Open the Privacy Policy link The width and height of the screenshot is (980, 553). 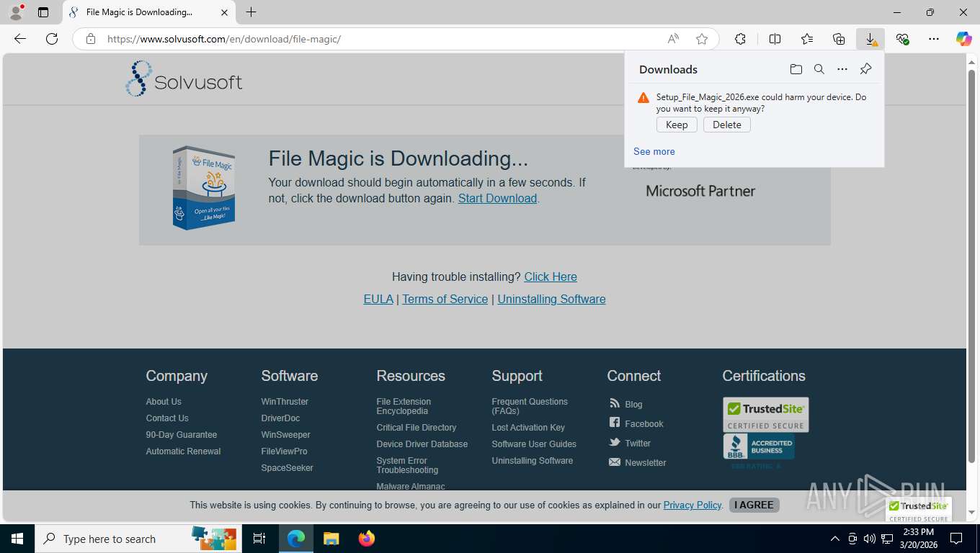tap(692, 505)
